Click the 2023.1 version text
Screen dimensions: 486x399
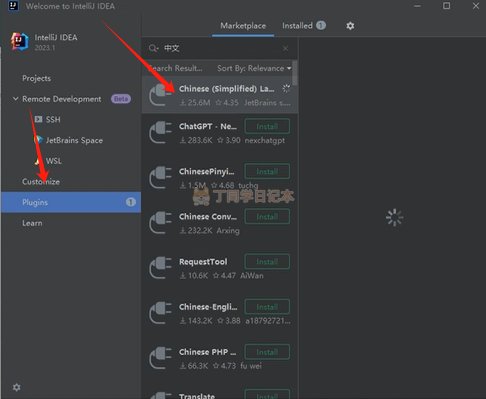click(x=45, y=48)
